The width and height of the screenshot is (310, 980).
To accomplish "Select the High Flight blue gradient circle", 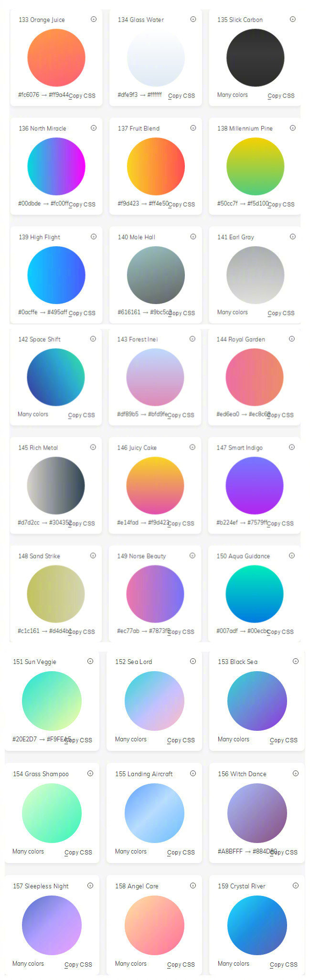I will coord(56,275).
